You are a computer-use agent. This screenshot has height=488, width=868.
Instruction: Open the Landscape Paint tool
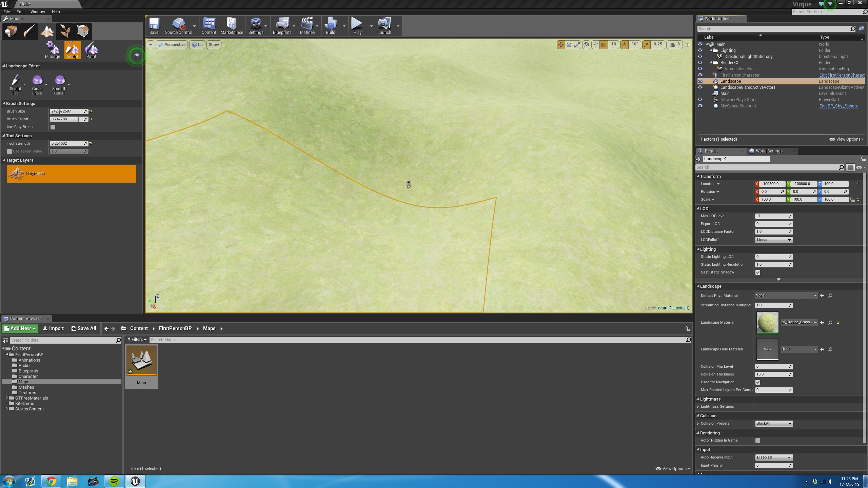coord(91,50)
